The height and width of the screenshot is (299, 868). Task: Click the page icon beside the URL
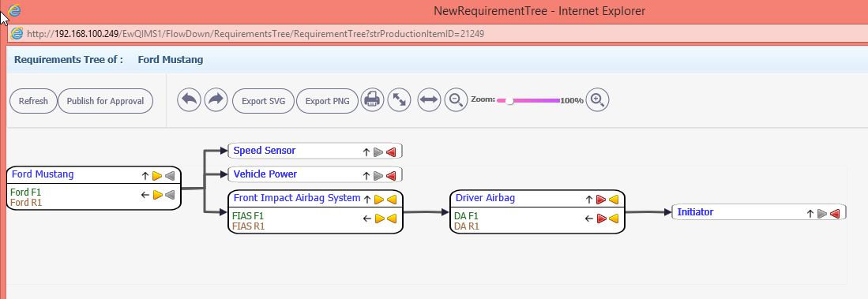coord(17,34)
